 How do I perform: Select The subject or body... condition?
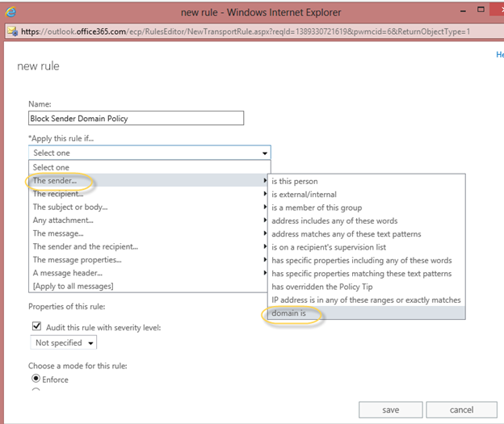(148, 207)
